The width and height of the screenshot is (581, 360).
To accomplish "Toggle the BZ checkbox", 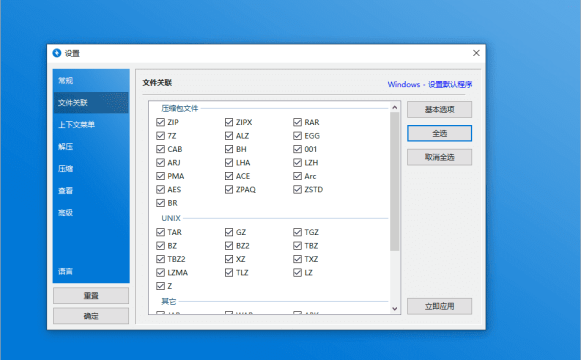I will pos(160,246).
